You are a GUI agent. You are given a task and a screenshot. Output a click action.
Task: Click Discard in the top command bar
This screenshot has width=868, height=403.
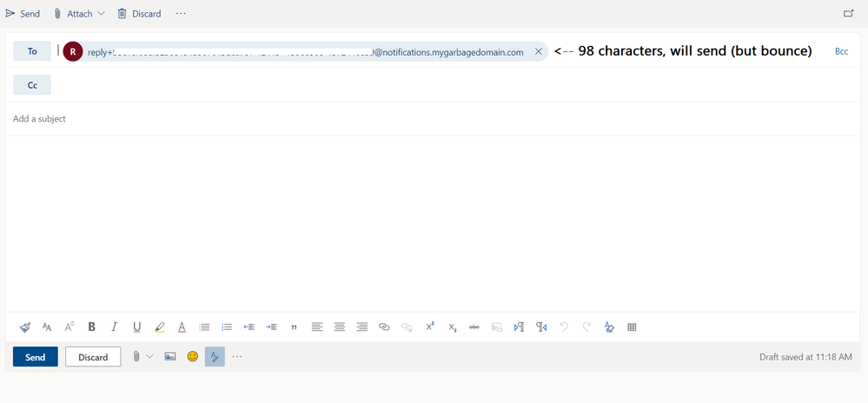coord(139,14)
